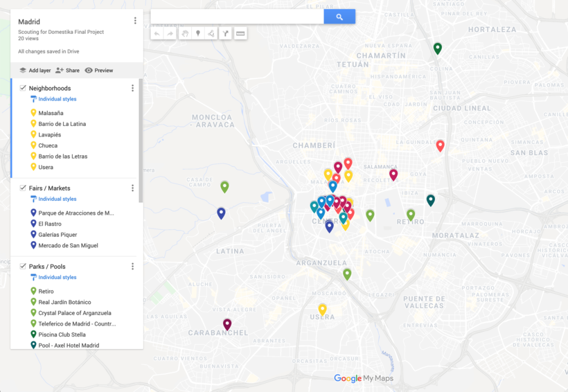Select the add marker tool

pos(198,34)
